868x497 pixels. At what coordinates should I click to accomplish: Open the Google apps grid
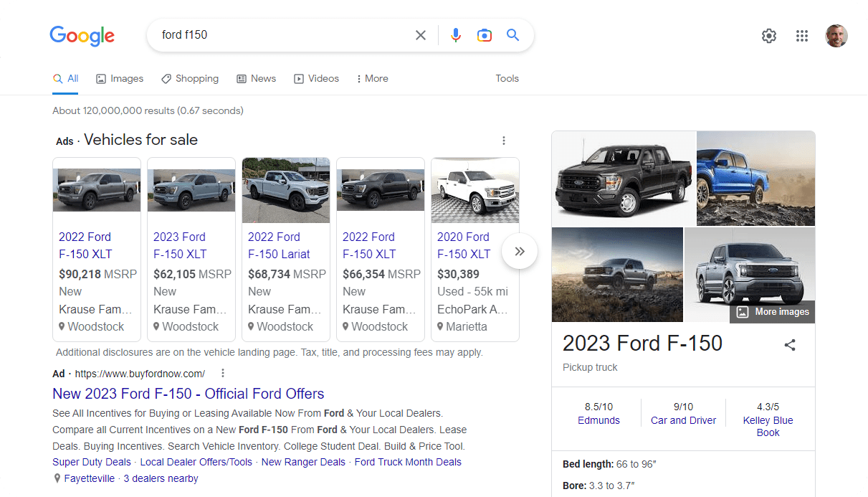tap(802, 35)
